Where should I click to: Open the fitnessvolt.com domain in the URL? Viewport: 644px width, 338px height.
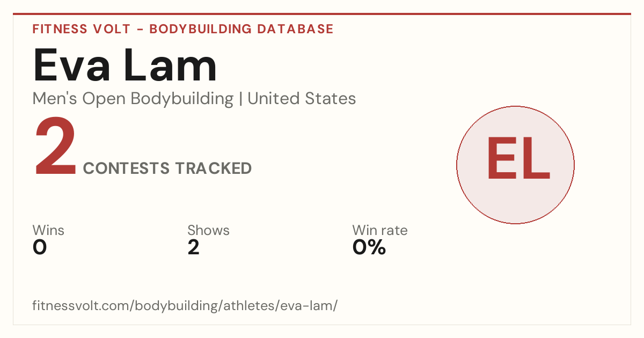point(81,306)
